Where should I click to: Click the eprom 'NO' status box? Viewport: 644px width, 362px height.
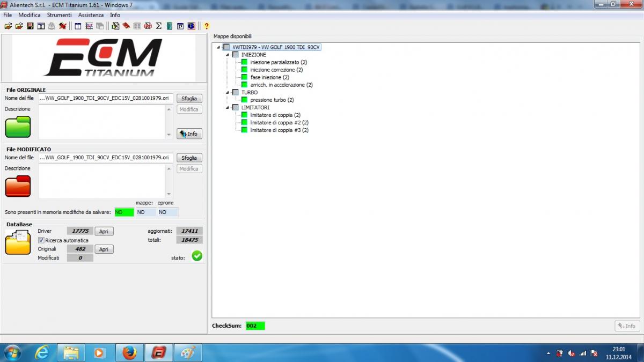coord(167,212)
